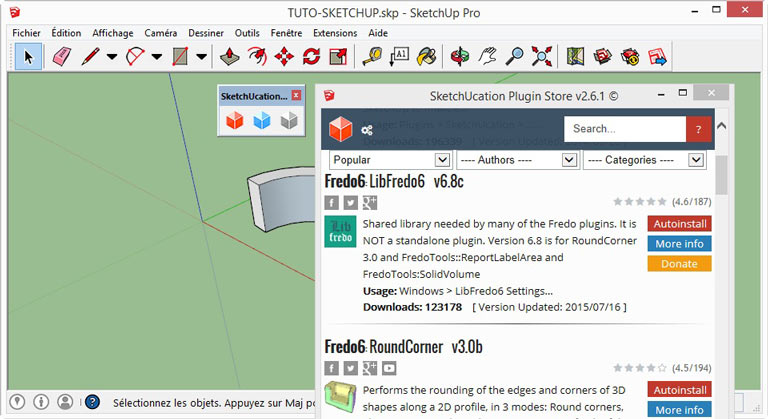Viewport: 768px width, 419px height.
Task: Select the Pencil line tool
Action: [x=91, y=56]
